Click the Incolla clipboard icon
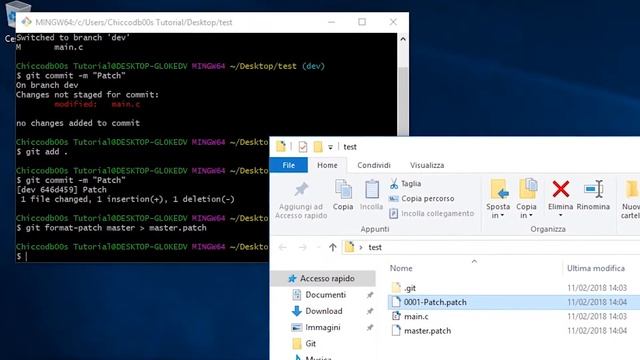Viewport: 640px width, 360px height. click(x=371, y=190)
